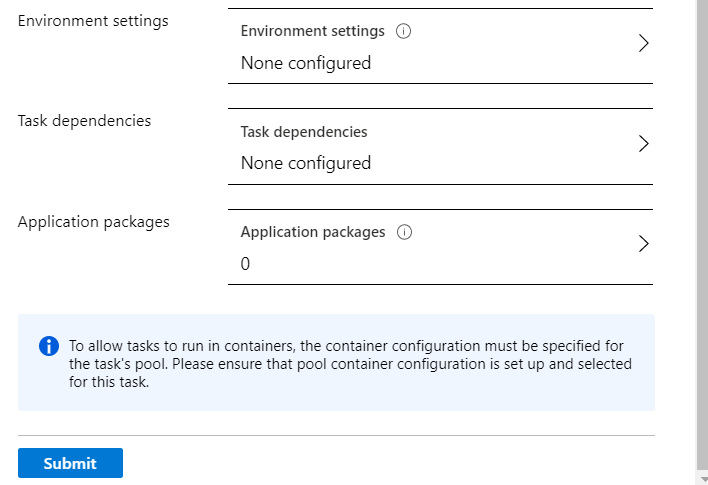Click the left-hand Task dependencies field label
The height and width of the screenshot is (485, 708).
tap(84, 121)
